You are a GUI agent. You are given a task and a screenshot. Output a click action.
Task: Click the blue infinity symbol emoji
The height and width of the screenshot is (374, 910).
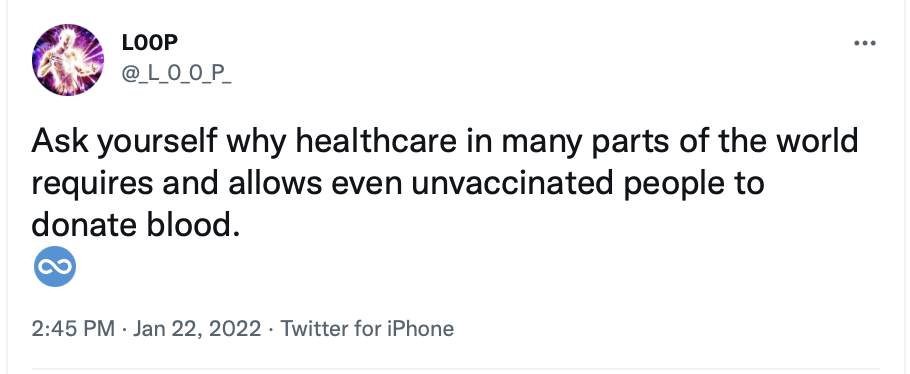coord(55,267)
